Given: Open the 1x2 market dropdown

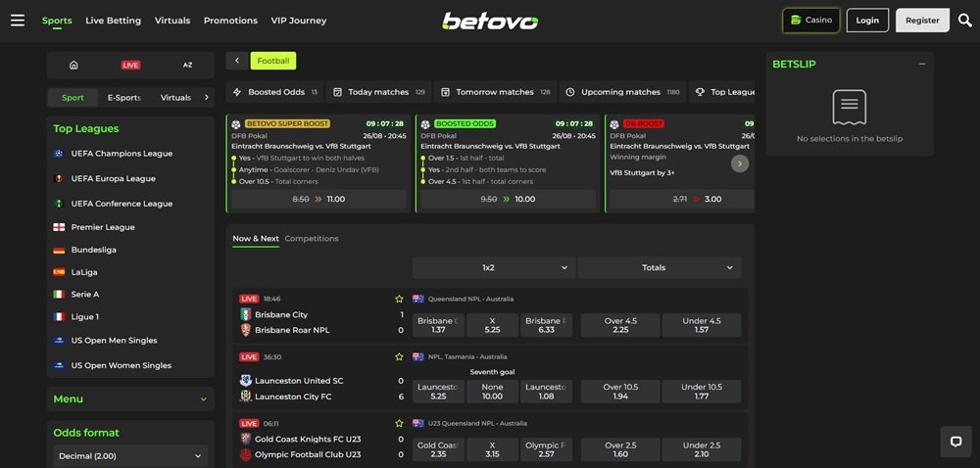Looking at the screenshot, I should pos(493,267).
